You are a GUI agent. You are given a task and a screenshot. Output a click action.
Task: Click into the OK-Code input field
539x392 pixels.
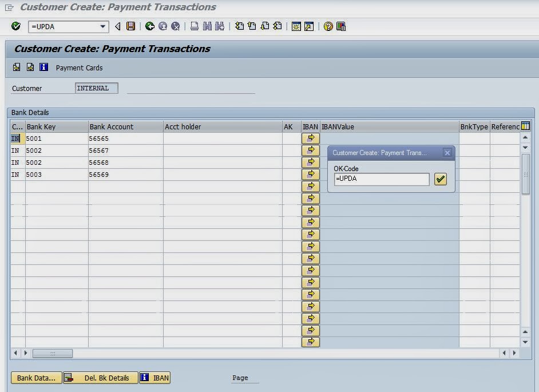tap(381, 179)
